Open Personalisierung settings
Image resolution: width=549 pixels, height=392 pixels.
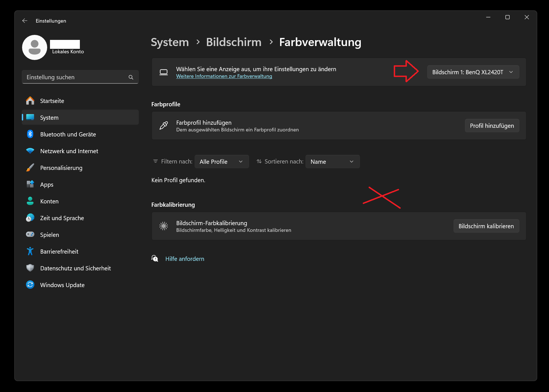click(80, 168)
